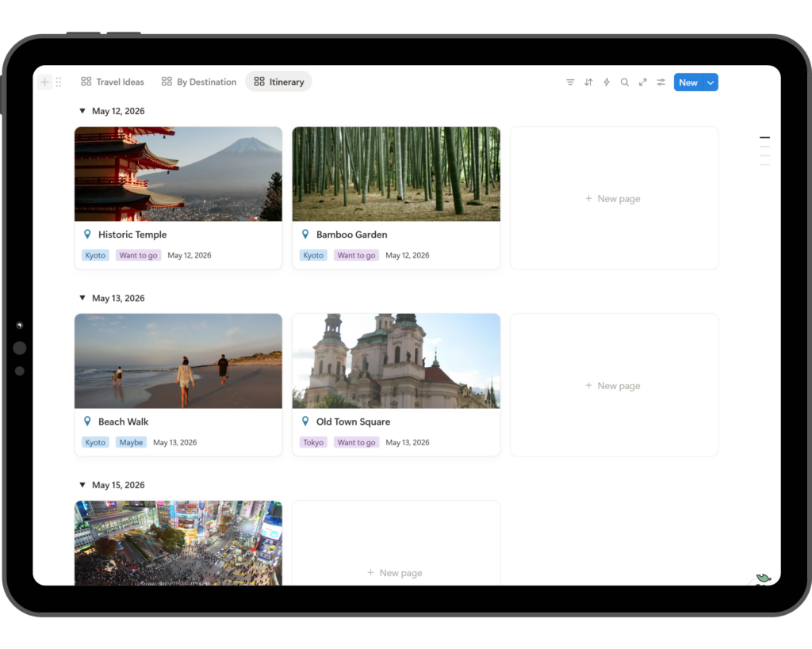Open the filter options icon
812x649 pixels.
click(570, 82)
